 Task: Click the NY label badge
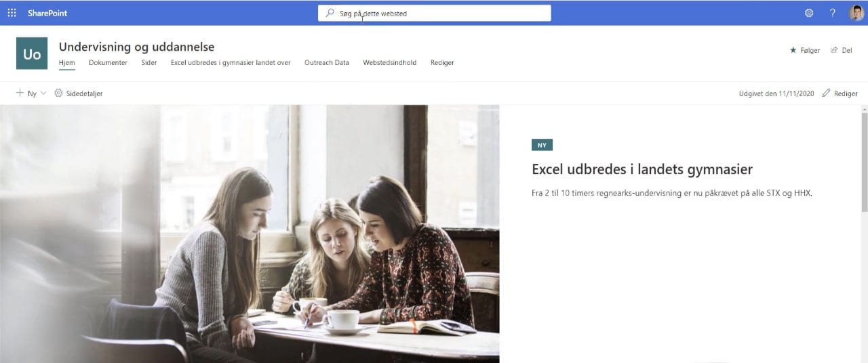coord(542,145)
